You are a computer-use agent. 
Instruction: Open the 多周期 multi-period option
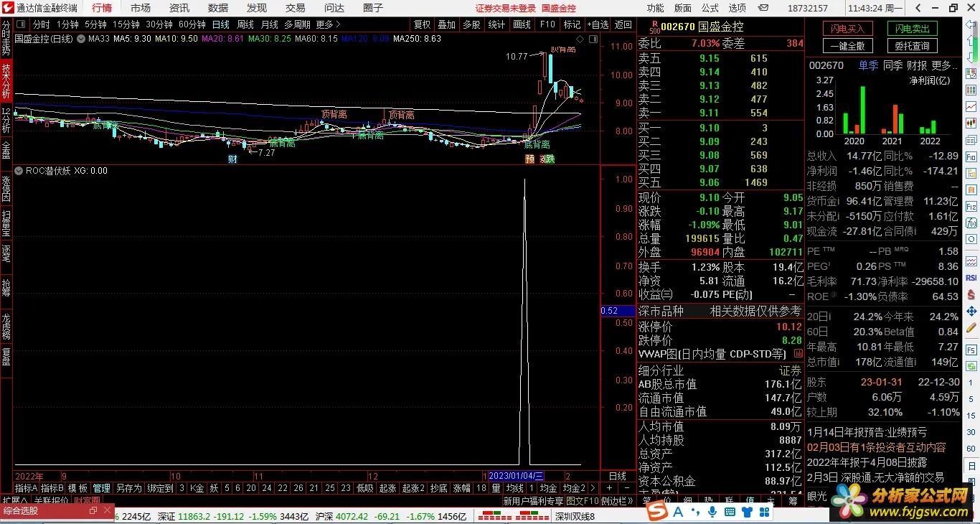pyautogui.click(x=297, y=24)
